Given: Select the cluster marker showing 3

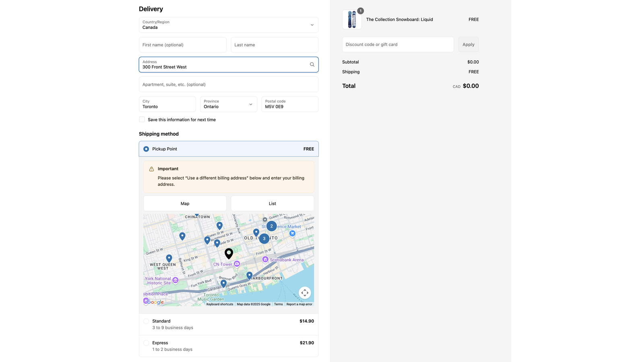Looking at the screenshot, I should tap(264, 239).
